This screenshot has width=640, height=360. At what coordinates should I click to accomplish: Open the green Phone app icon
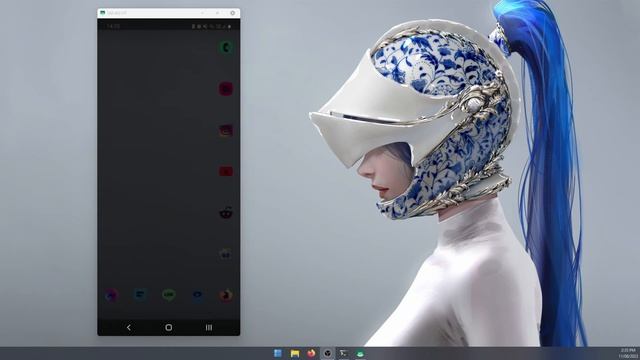pyautogui.click(x=226, y=47)
